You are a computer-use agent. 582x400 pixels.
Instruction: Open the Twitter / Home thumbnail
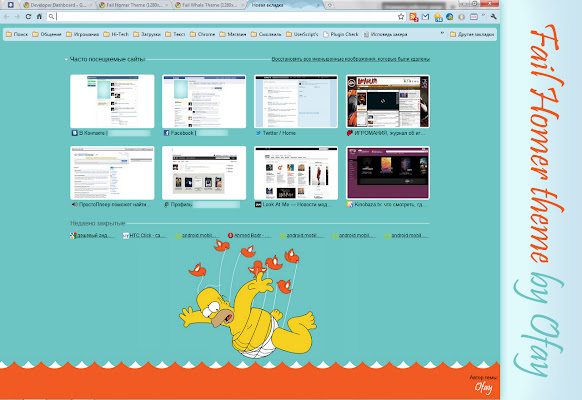tap(296, 101)
